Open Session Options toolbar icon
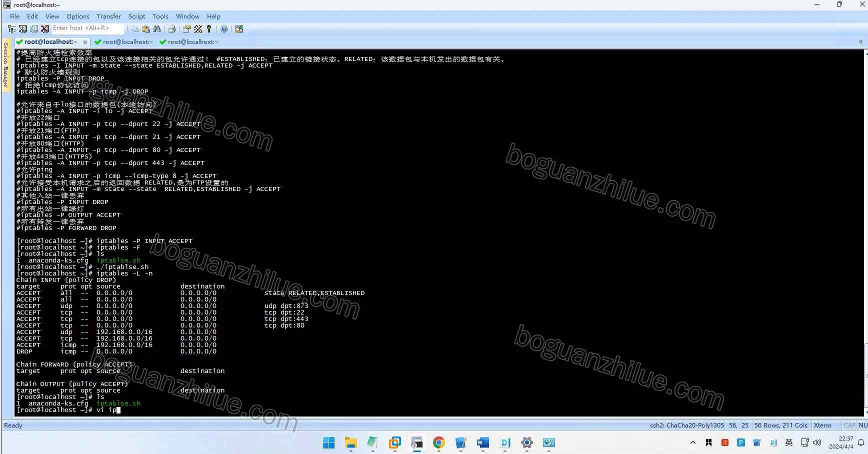Viewport: 868px width, 454px height. click(187, 29)
